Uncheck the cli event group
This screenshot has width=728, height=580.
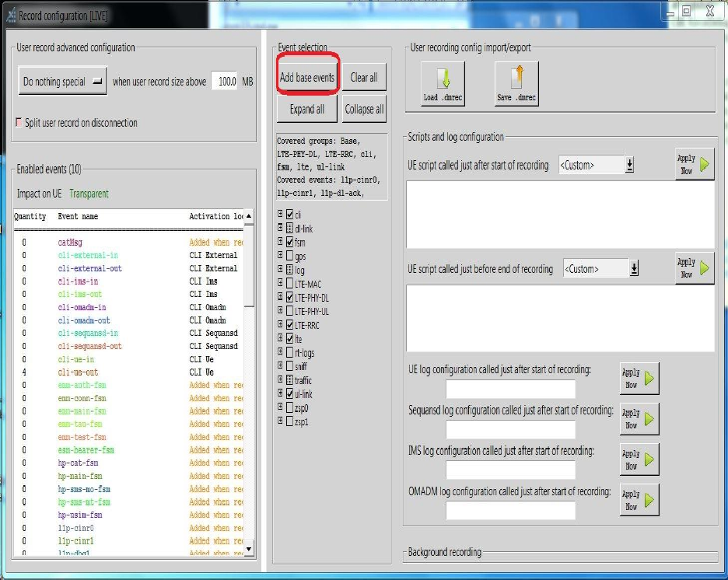click(x=289, y=215)
